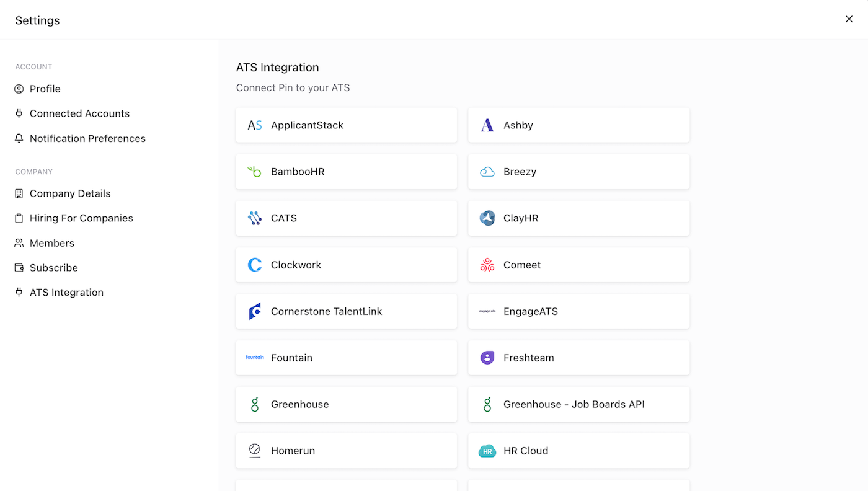Select the EngageATS integration card

coord(579,311)
